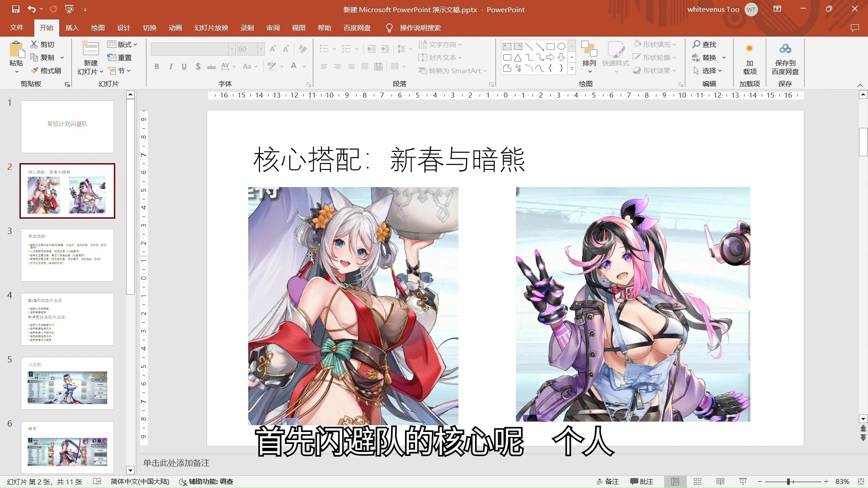Switch to the Insert (插入) tab
The image size is (868, 488).
72,28
